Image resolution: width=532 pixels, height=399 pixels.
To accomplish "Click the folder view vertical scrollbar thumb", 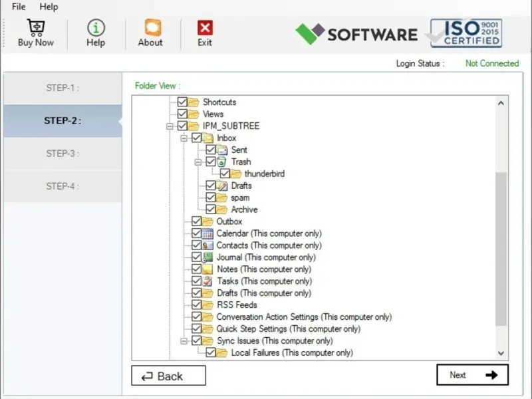I will tap(501, 249).
